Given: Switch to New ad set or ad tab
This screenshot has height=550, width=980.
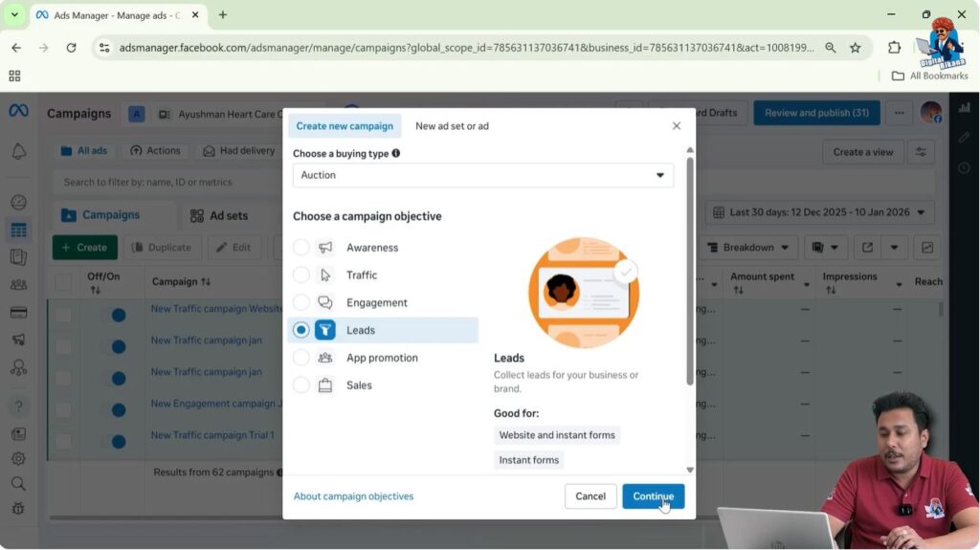Looking at the screenshot, I should [452, 125].
